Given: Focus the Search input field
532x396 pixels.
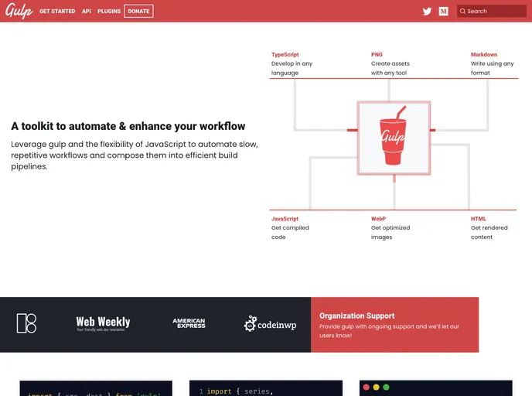Looking at the screenshot, I should 492,11.
